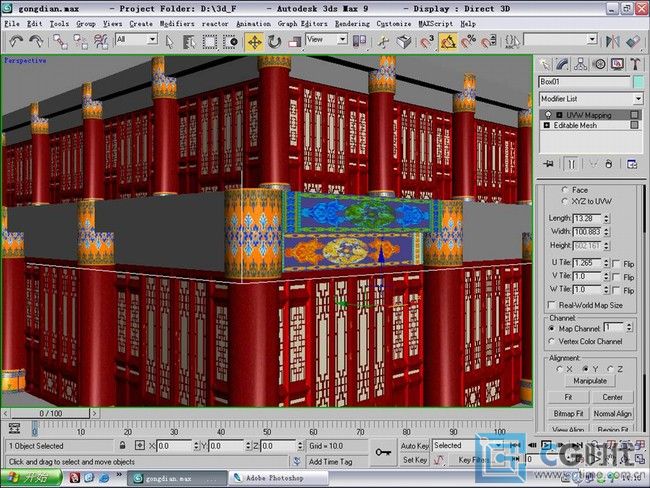Click the Width spinner arrows
The width and height of the screenshot is (650, 488).
point(606,231)
